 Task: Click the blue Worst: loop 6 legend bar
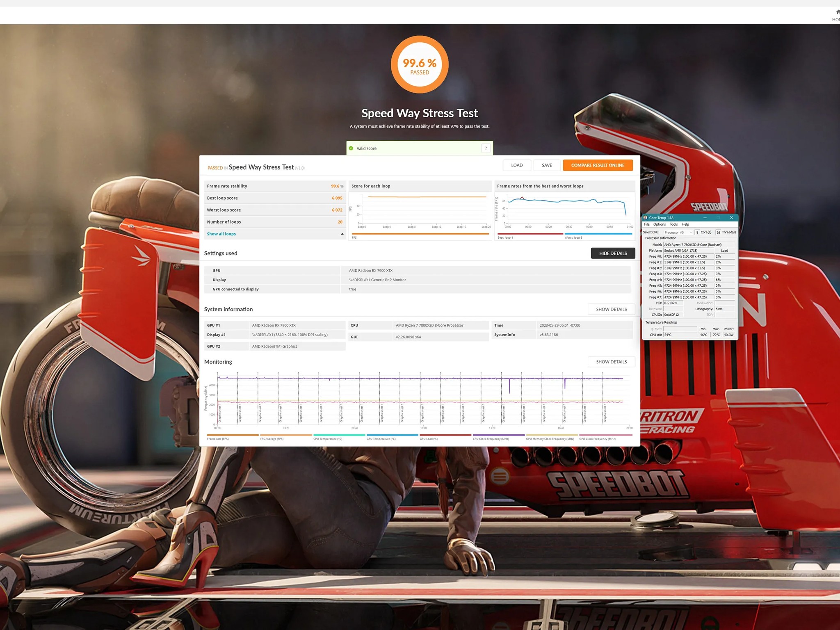[x=598, y=234]
